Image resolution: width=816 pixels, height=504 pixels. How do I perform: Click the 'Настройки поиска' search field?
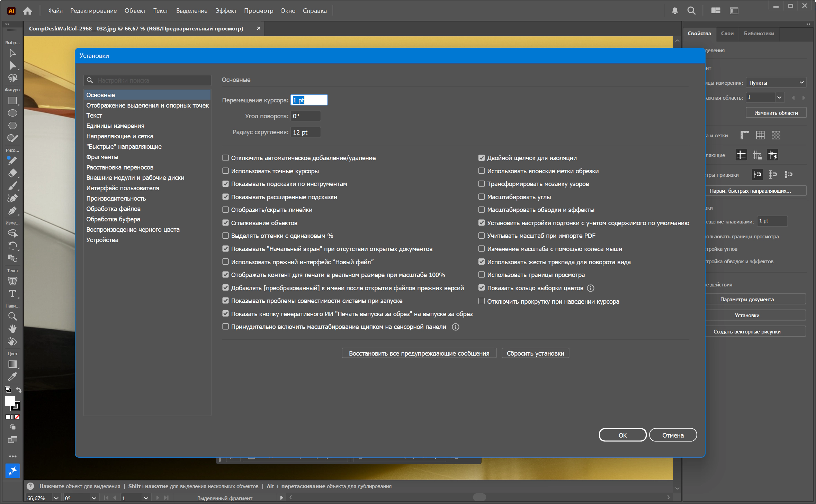(x=147, y=80)
